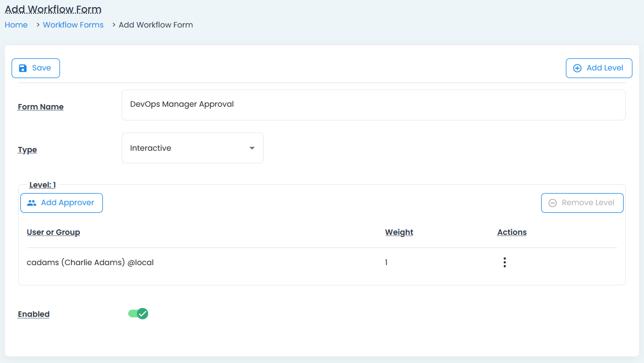Click the weight value 1 for cadams
The image size is (644, 363).
[x=386, y=263]
